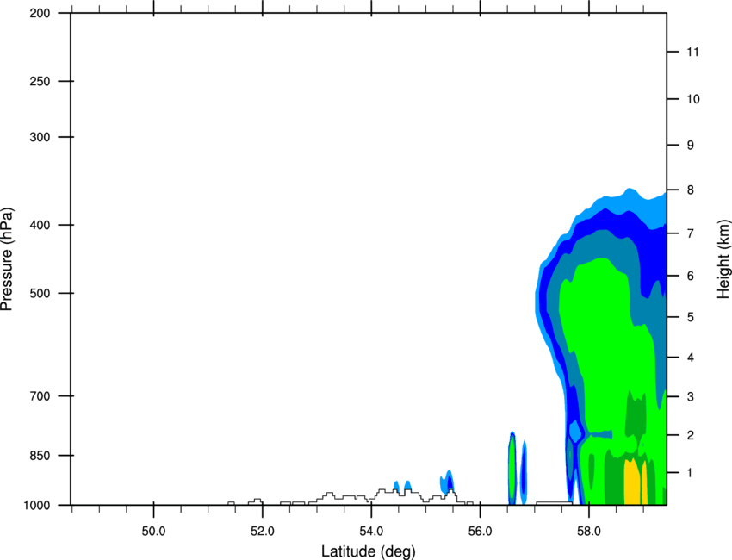Click the 2 km height label
The image size is (732, 560).
coord(691,435)
